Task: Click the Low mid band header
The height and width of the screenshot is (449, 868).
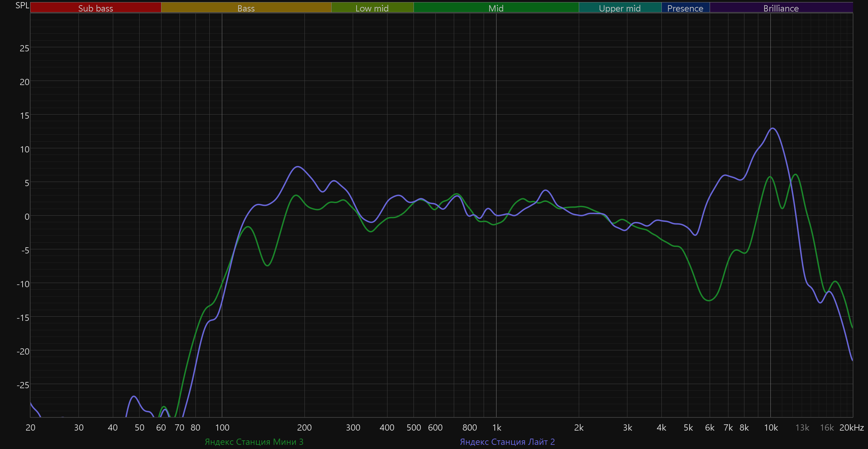Action: [372, 8]
